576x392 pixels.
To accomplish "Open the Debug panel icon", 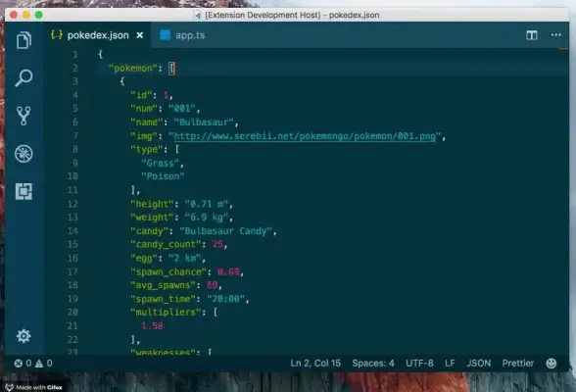I will click(24, 154).
